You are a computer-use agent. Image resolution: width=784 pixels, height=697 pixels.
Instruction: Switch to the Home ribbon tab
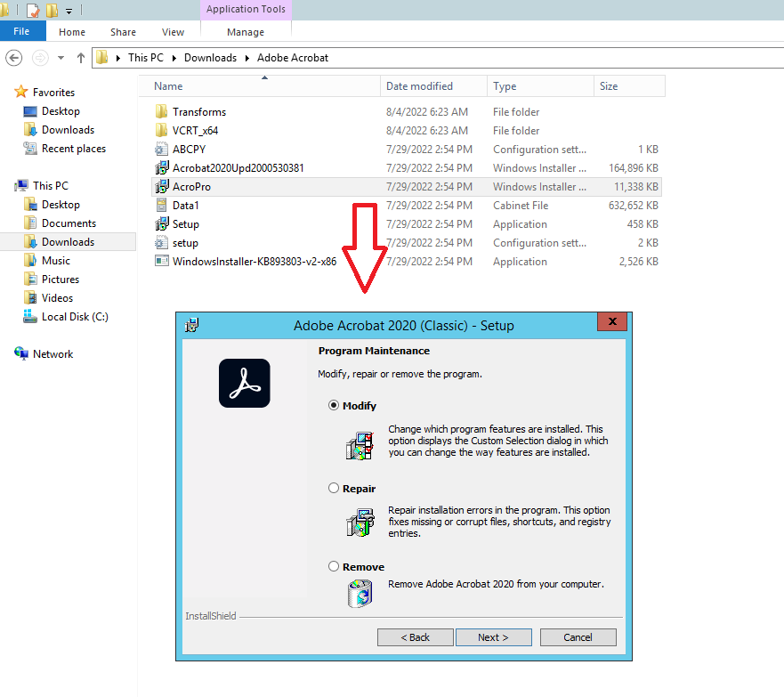pos(72,32)
